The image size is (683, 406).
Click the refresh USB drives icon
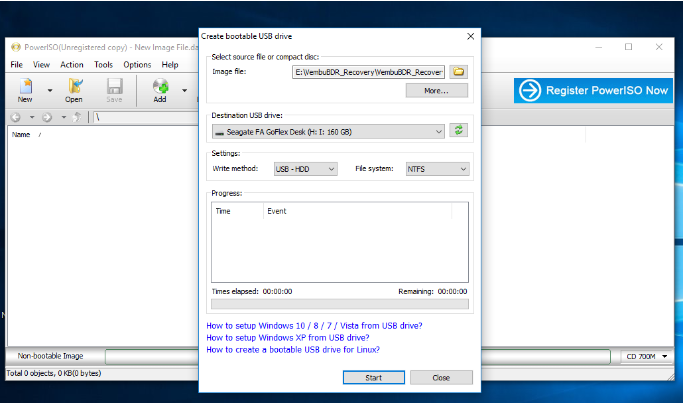pyautogui.click(x=459, y=130)
